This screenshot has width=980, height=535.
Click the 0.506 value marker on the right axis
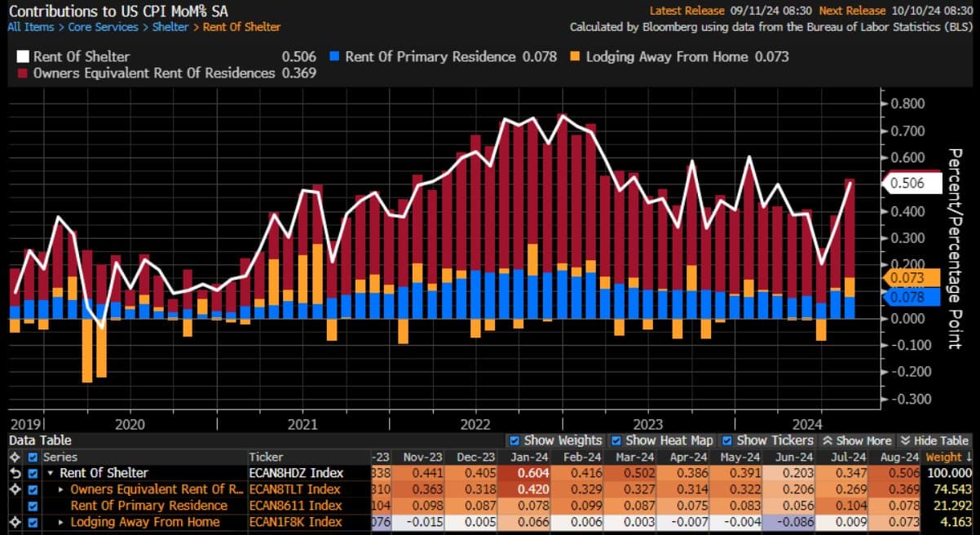click(906, 183)
